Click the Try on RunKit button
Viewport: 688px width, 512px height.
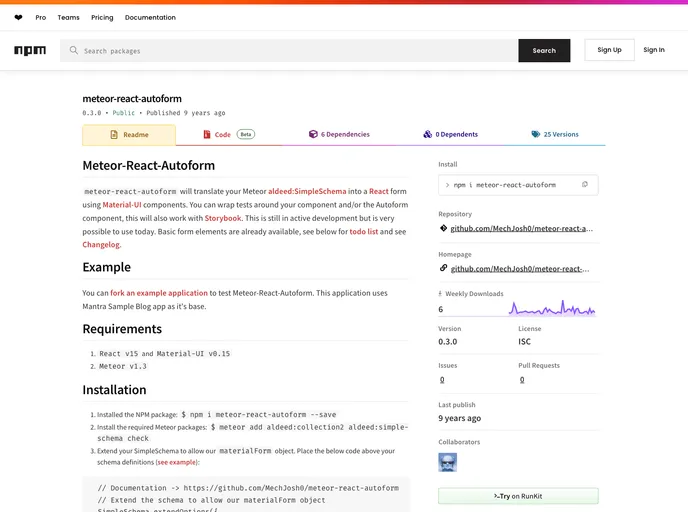(x=518, y=496)
